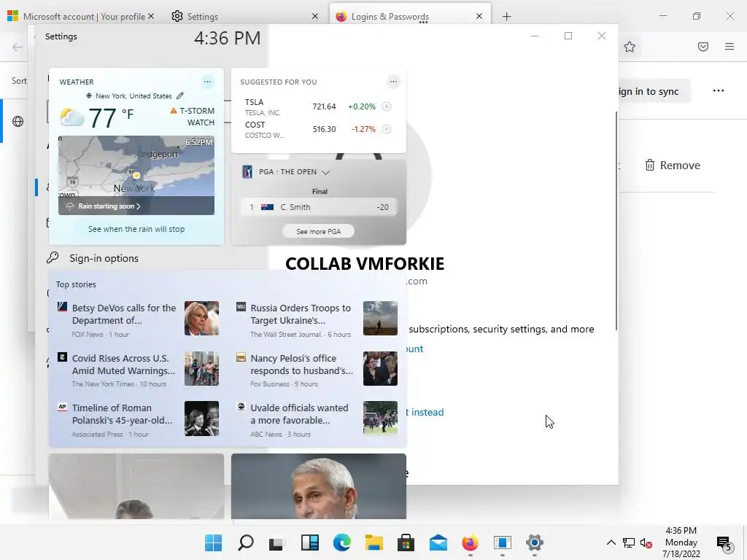Add TSLA to watchlist

click(x=387, y=106)
